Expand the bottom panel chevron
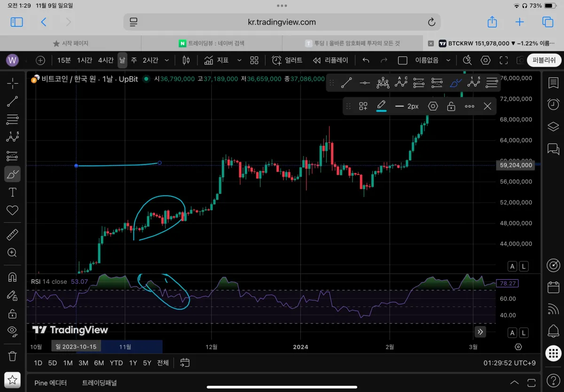 point(515,383)
